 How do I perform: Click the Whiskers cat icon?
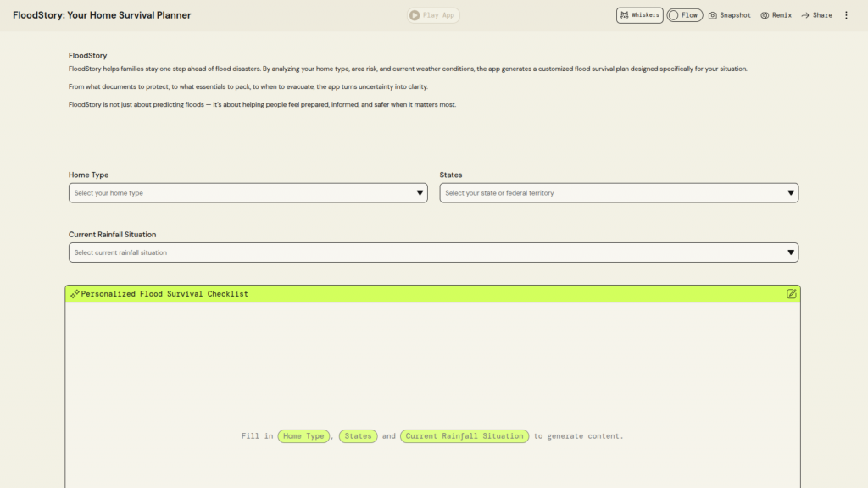click(624, 15)
